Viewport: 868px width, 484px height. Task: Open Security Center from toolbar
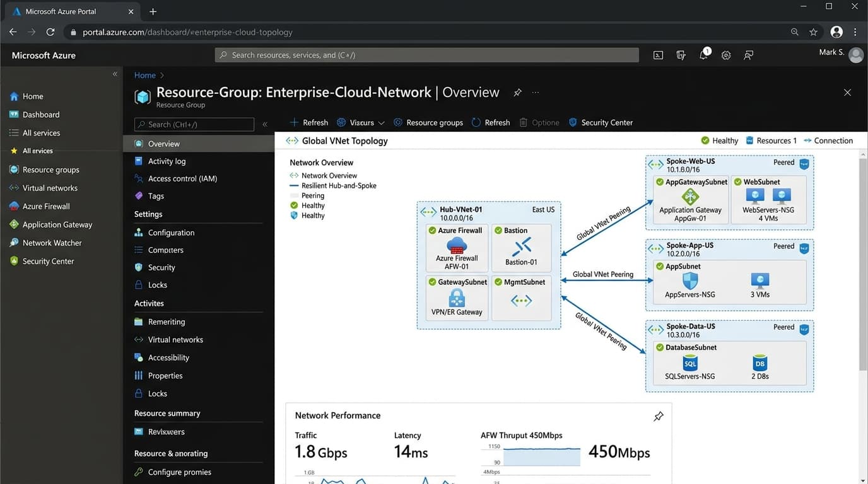(x=601, y=122)
